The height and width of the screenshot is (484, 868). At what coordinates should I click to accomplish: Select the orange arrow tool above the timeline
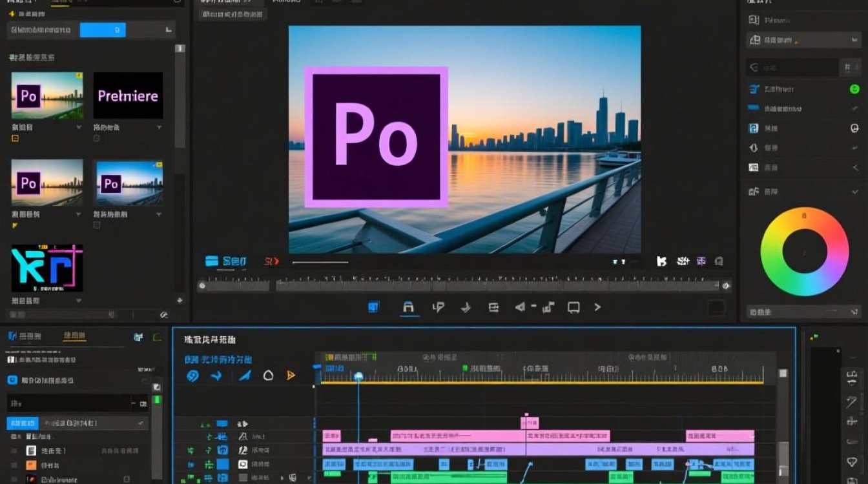click(x=291, y=376)
